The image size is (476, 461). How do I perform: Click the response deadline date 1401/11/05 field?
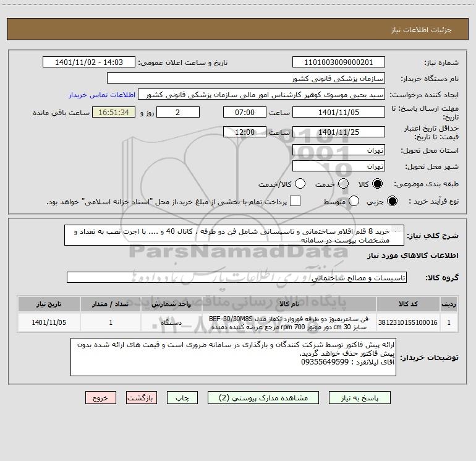pyautogui.click(x=339, y=112)
